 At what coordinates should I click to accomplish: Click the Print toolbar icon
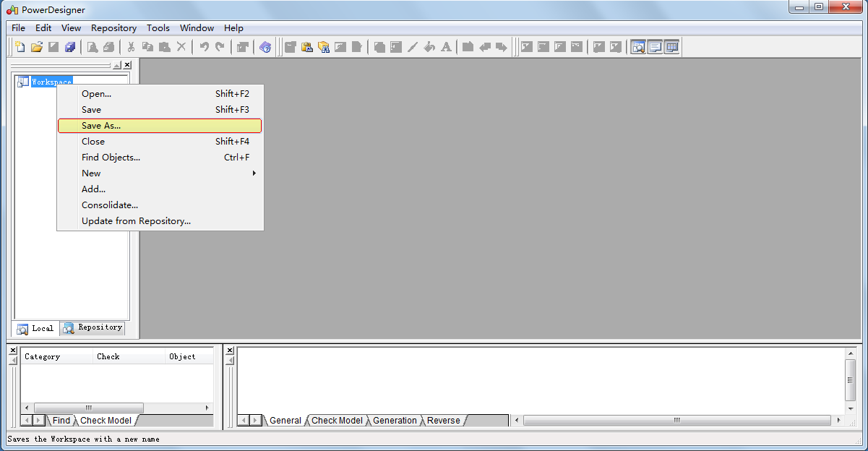[x=108, y=47]
